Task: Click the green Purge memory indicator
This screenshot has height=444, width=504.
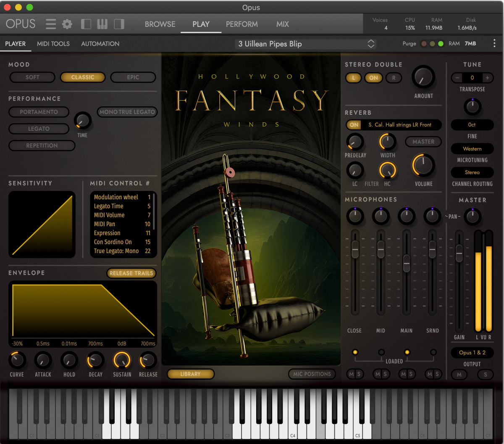Action: coord(440,43)
